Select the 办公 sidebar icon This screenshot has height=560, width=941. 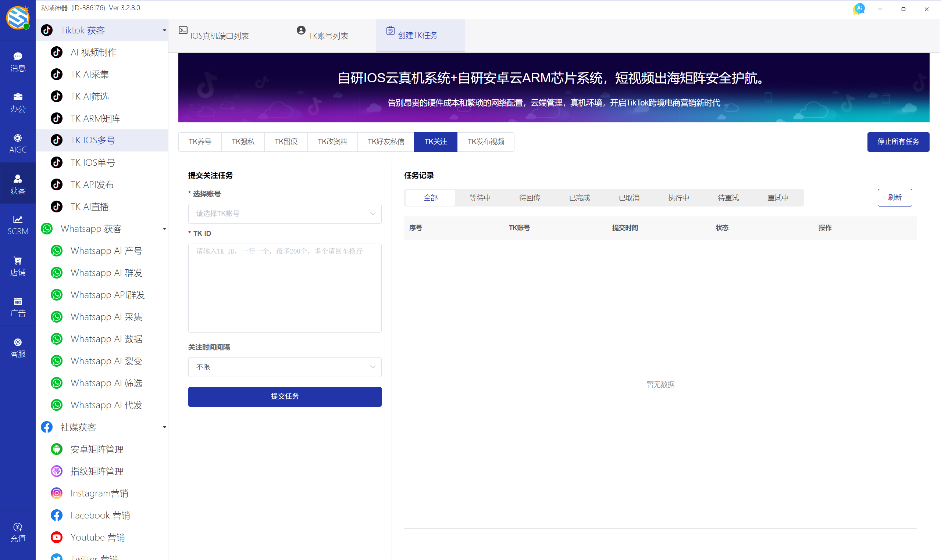point(18,102)
